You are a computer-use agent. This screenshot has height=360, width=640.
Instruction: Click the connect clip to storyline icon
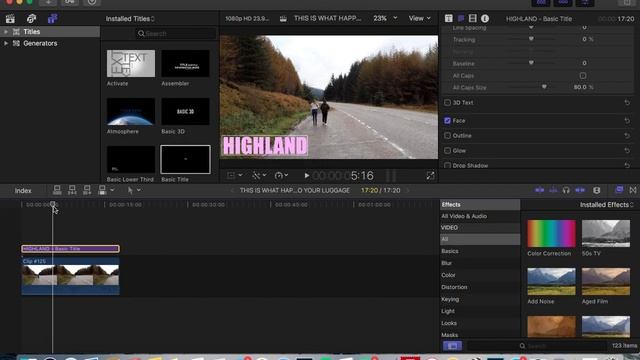pyautogui.click(x=57, y=190)
